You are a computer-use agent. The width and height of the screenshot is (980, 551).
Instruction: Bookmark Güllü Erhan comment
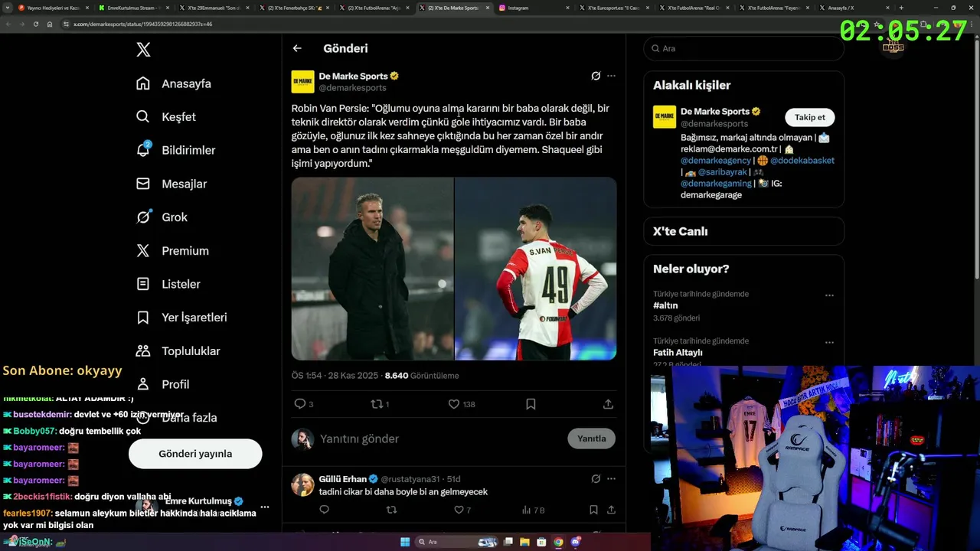[593, 510]
